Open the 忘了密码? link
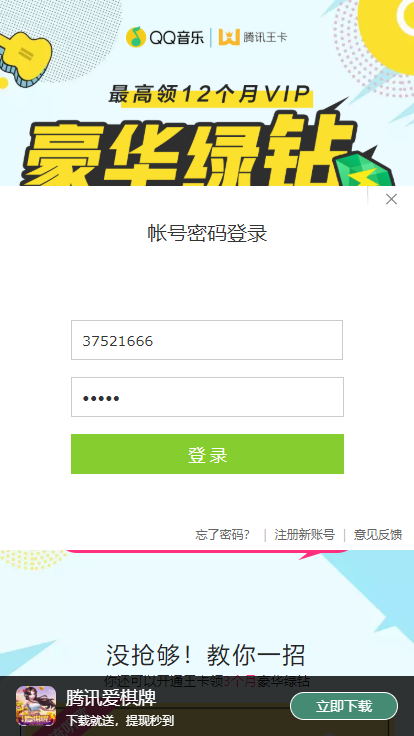 [223, 535]
